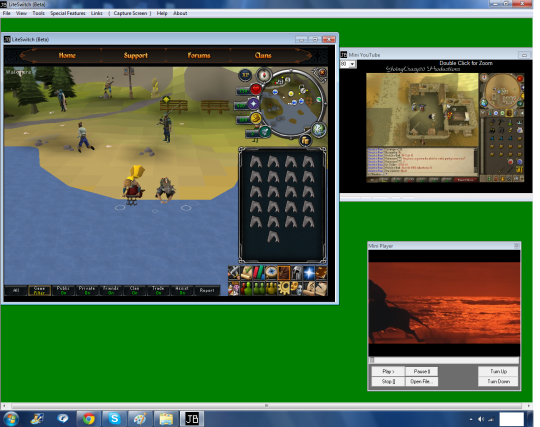Open the Special Features menu
Image resolution: width=540 pixels, height=427 pixels.
(x=68, y=13)
